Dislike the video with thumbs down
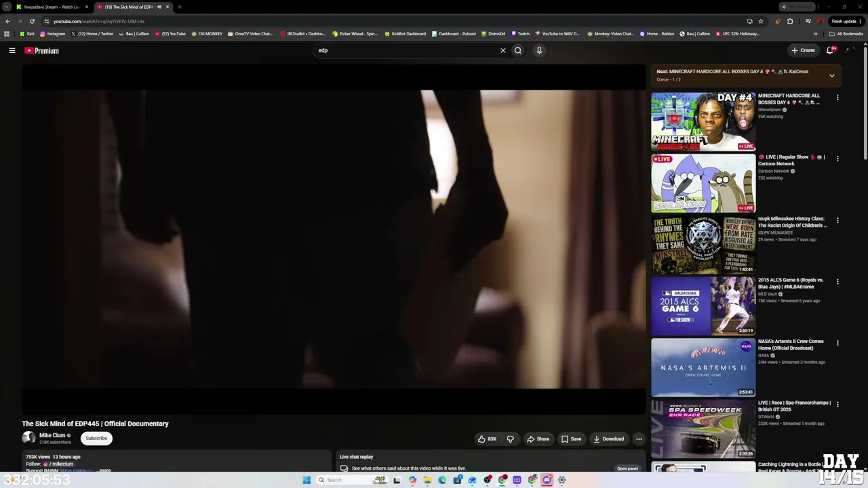This screenshot has height=488, width=868. click(x=511, y=439)
